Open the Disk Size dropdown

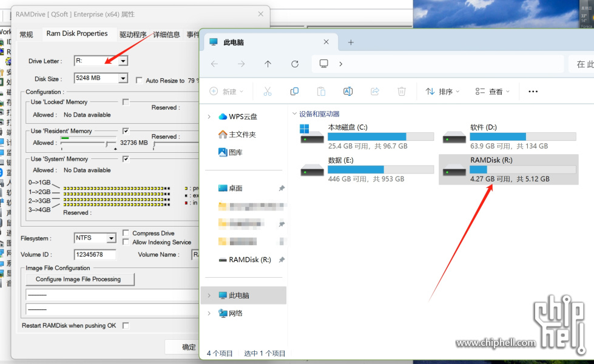[123, 78]
